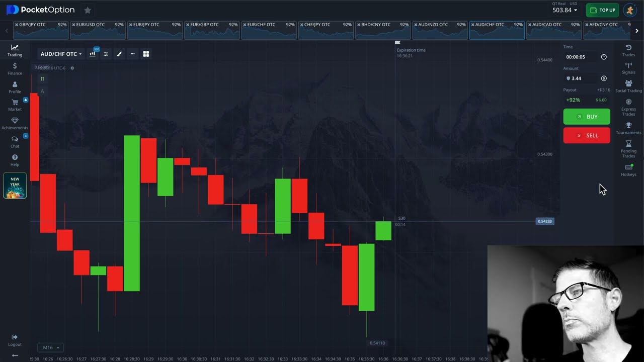This screenshot has width=644, height=362.
Task: Click the red SELL button
Action: (587, 135)
